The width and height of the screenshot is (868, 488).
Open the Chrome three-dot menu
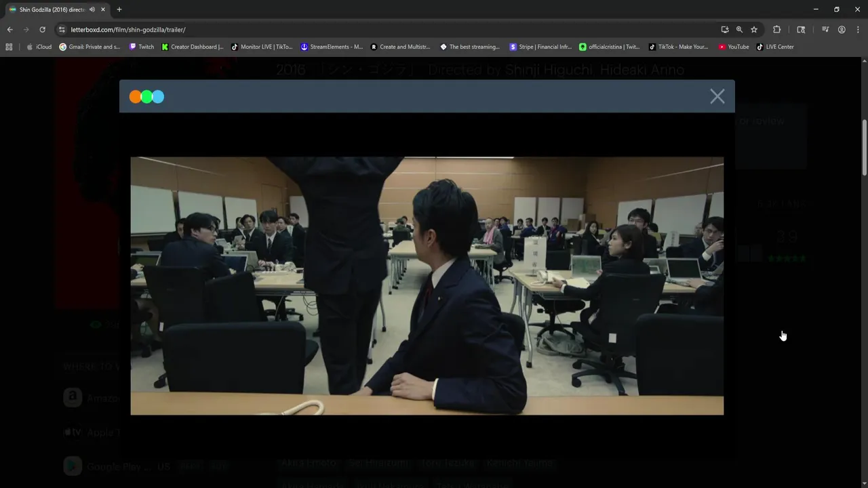tap(858, 30)
